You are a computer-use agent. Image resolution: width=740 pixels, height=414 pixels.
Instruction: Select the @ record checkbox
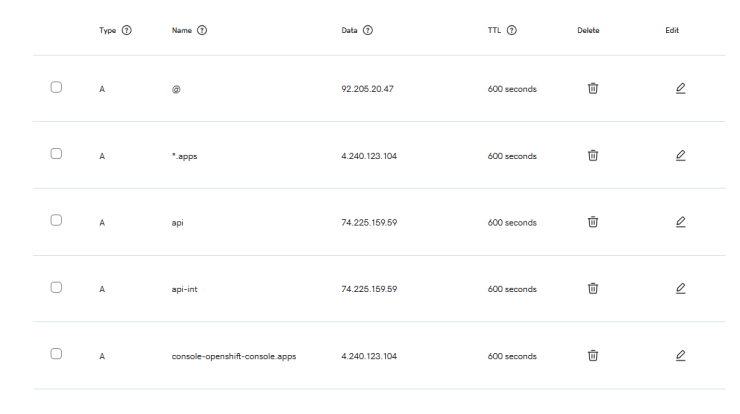click(56, 87)
